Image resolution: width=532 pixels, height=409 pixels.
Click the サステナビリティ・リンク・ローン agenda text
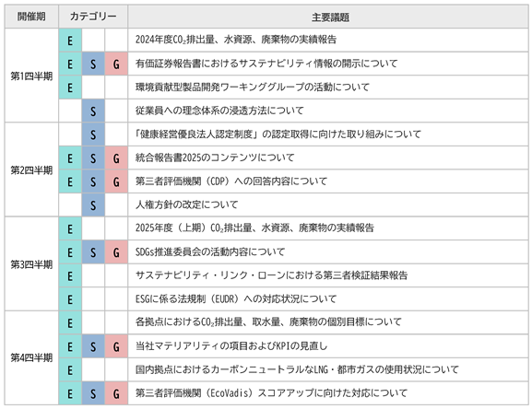(271, 275)
